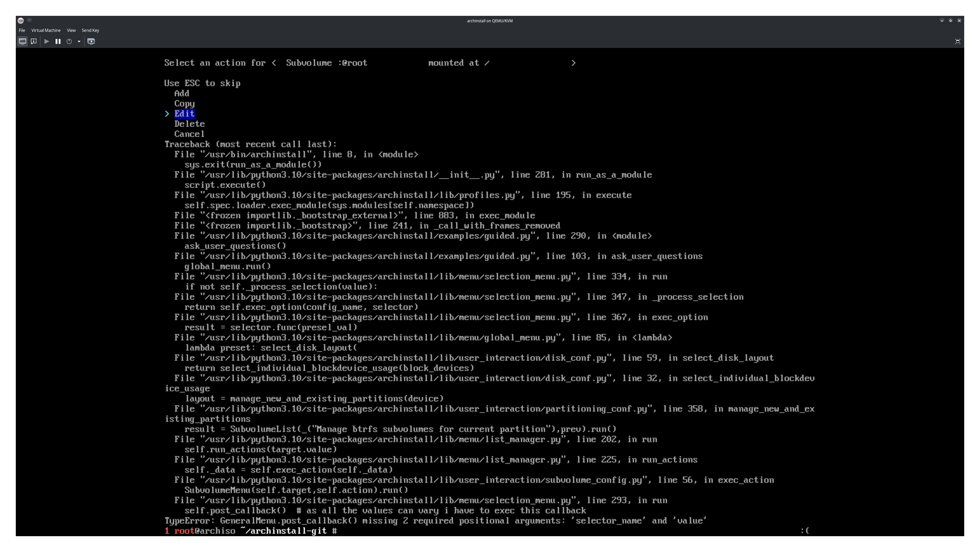
Task: Open the Virtual Machine menu
Action: point(46,30)
